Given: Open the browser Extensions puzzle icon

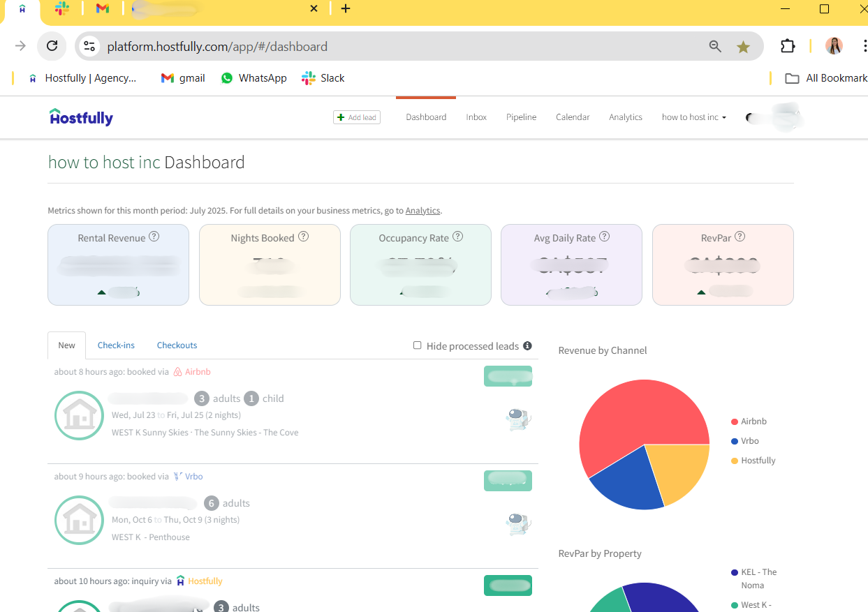Looking at the screenshot, I should pos(788,46).
